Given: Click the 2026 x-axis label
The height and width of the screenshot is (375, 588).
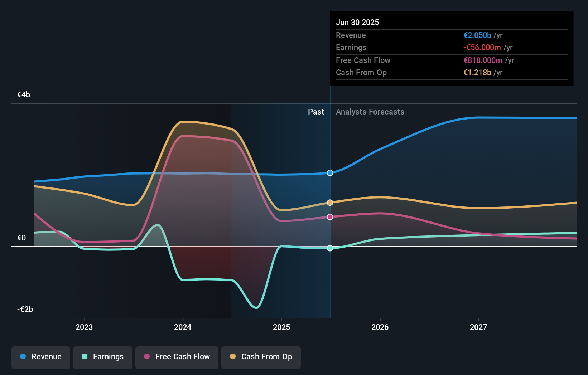Looking at the screenshot, I should tap(380, 327).
